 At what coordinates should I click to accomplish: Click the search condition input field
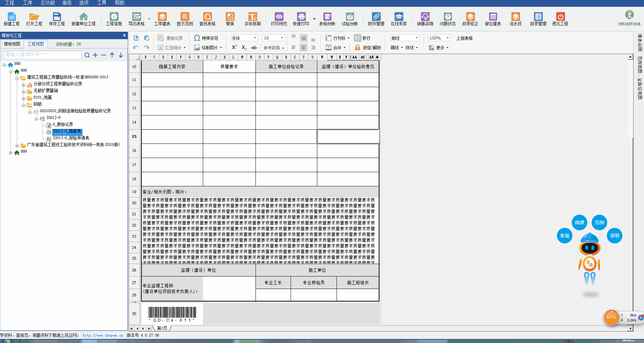click(42, 54)
